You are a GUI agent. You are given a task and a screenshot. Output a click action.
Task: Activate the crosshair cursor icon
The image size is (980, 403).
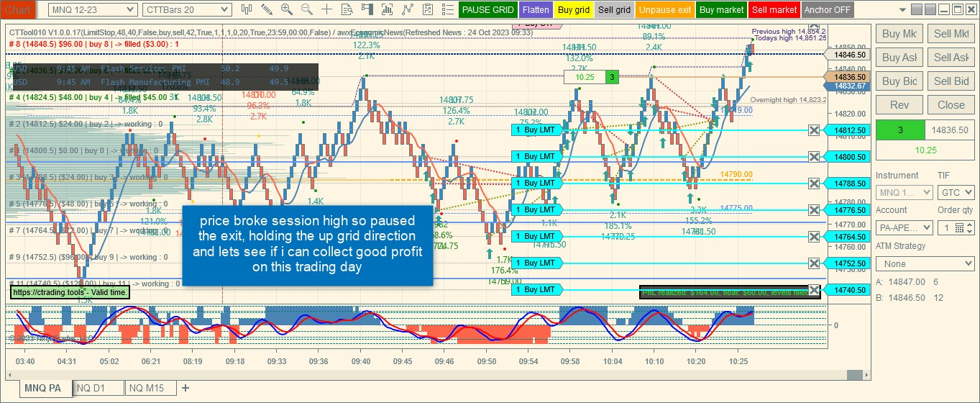(327, 9)
